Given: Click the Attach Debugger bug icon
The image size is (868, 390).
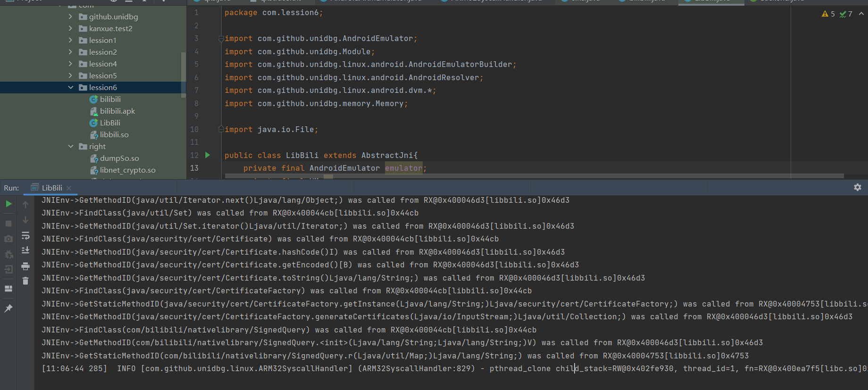Looking at the screenshot, I should [8, 254].
